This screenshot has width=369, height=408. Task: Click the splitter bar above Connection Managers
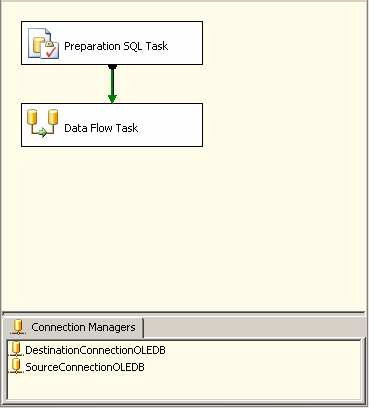(x=184, y=313)
